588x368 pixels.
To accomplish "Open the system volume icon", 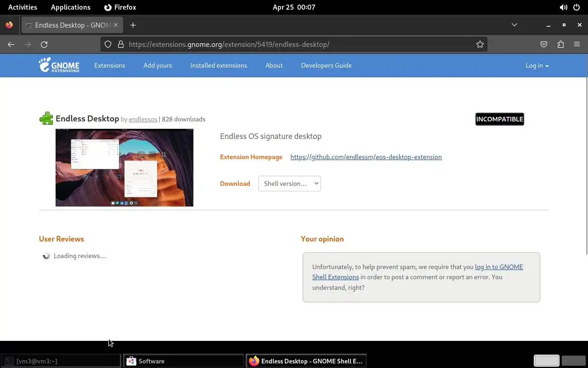I will click(x=563, y=7).
